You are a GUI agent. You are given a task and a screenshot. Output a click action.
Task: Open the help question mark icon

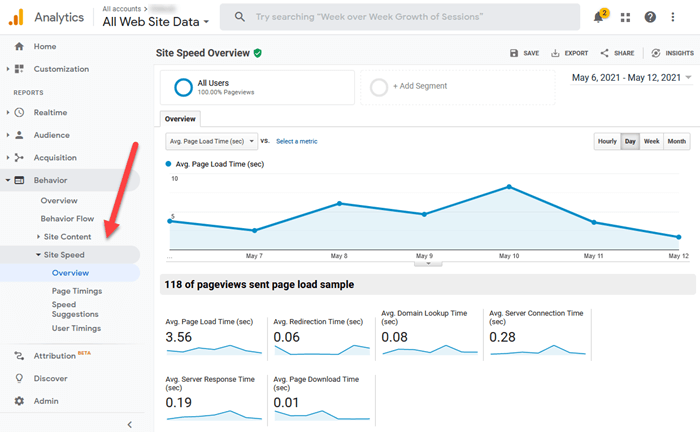[650, 17]
